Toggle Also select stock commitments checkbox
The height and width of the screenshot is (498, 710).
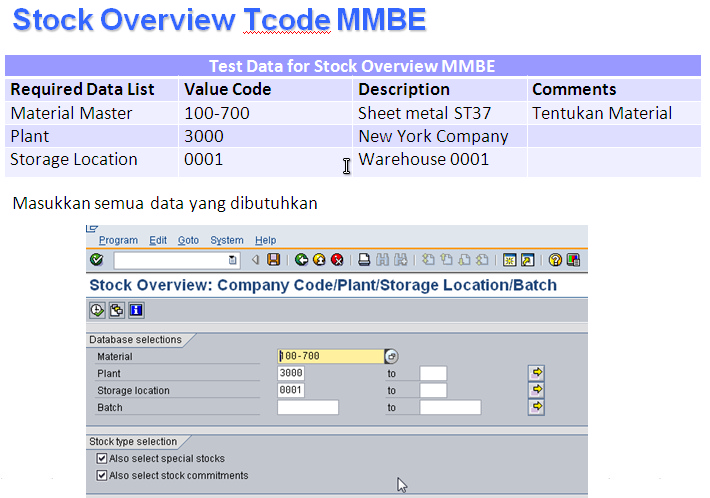102,476
